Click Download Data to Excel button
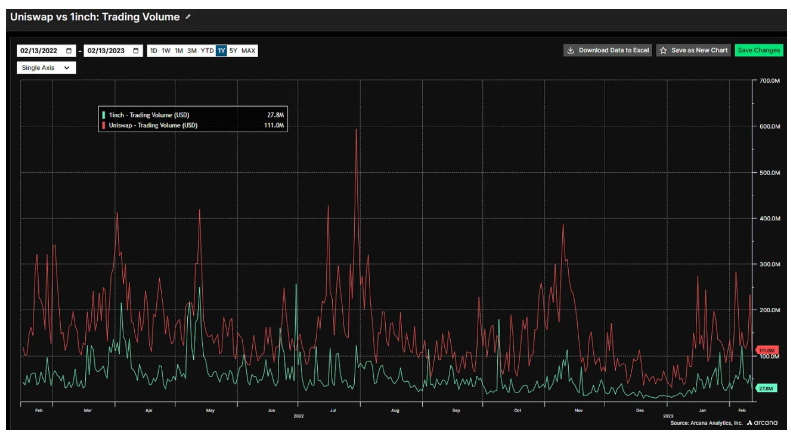The image size is (791, 435). click(x=608, y=50)
